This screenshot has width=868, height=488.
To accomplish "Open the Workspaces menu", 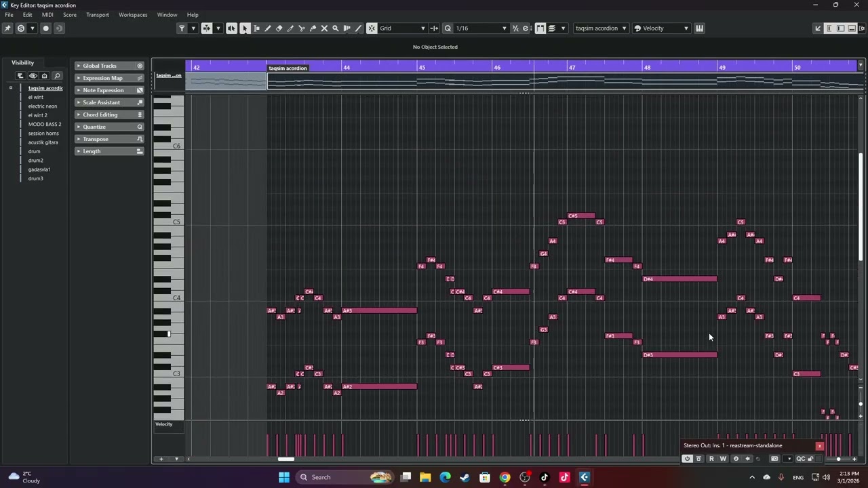I will tap(133, 15).
